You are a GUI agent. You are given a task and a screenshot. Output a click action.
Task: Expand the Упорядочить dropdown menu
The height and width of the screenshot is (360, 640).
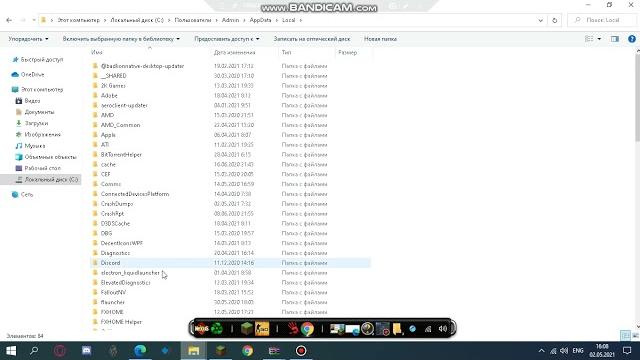[x=28, y=39]
